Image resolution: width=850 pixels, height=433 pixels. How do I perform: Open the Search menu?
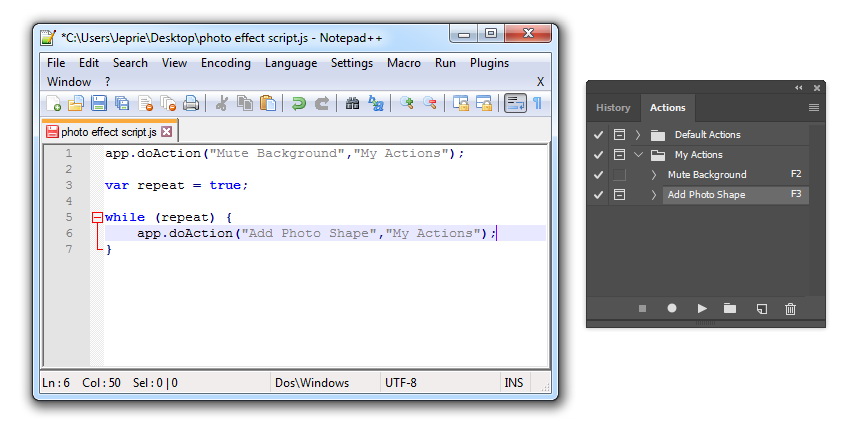(130, 63)
